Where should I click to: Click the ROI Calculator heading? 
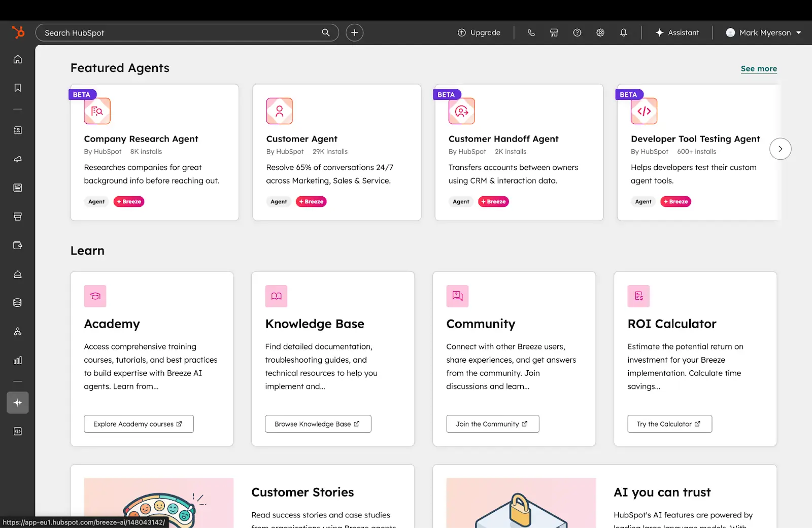tap(672, 324)
